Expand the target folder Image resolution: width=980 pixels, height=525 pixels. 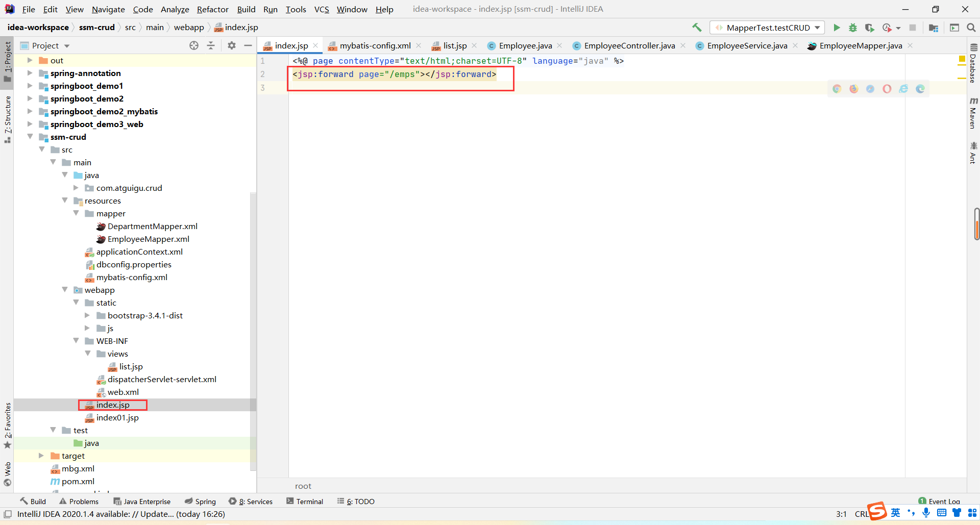click(41, 456)
